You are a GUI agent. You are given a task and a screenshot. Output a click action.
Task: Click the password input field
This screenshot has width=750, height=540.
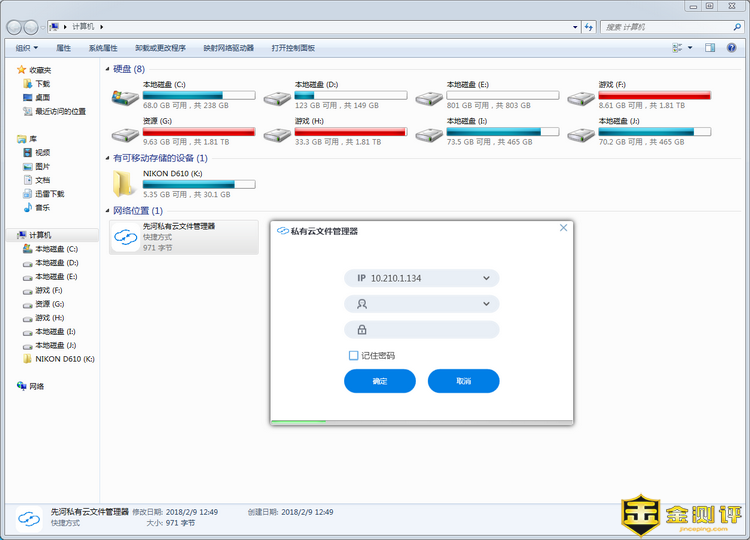tap(430, 330)
